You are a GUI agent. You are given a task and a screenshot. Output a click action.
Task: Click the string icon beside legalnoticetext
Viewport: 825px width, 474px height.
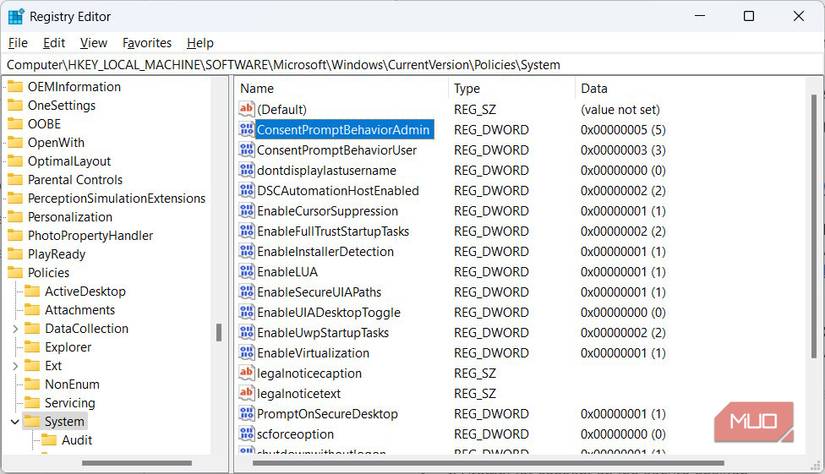(246, 394)
